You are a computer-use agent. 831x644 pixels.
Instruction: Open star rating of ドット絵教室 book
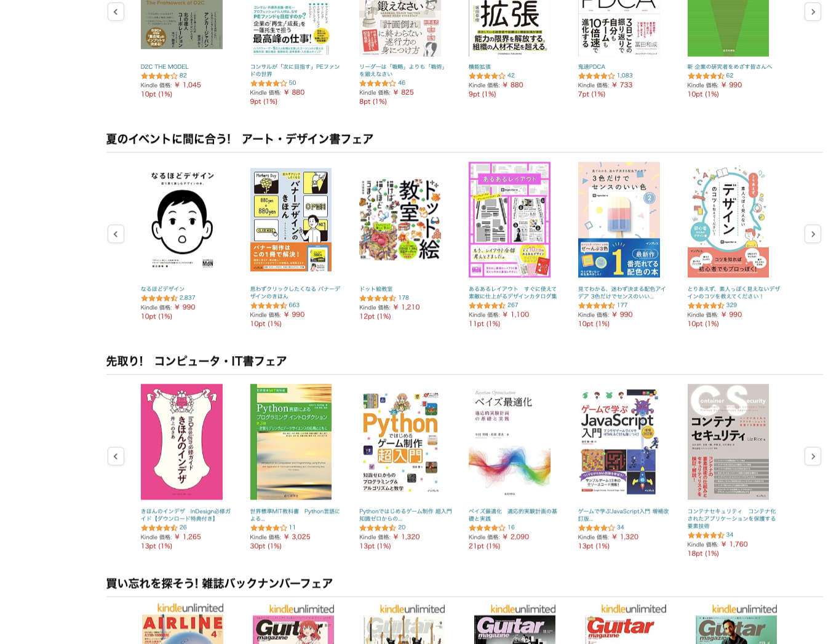click(x=378, y=298)
